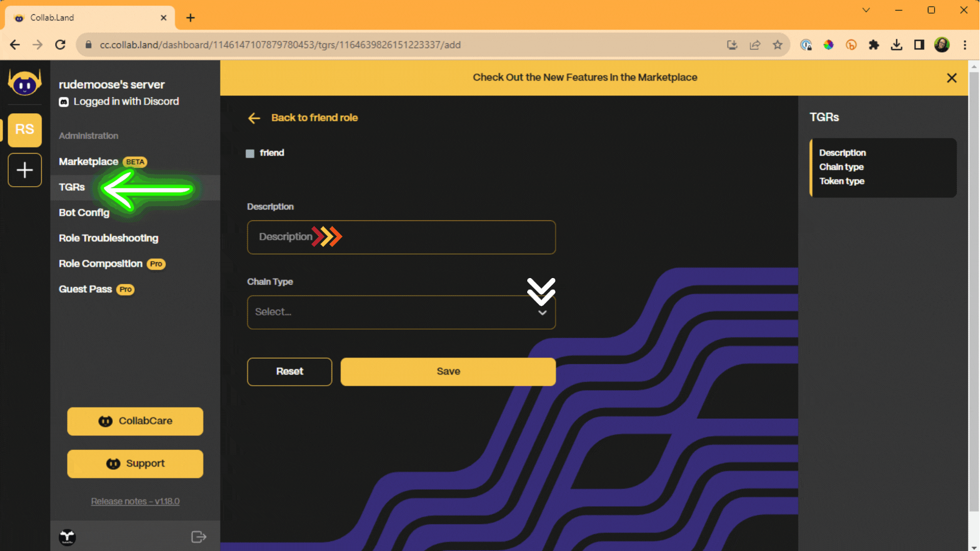This screenshot has width=980, height=551.
Task: Click the back arrow icon
Action: point(254,118)
